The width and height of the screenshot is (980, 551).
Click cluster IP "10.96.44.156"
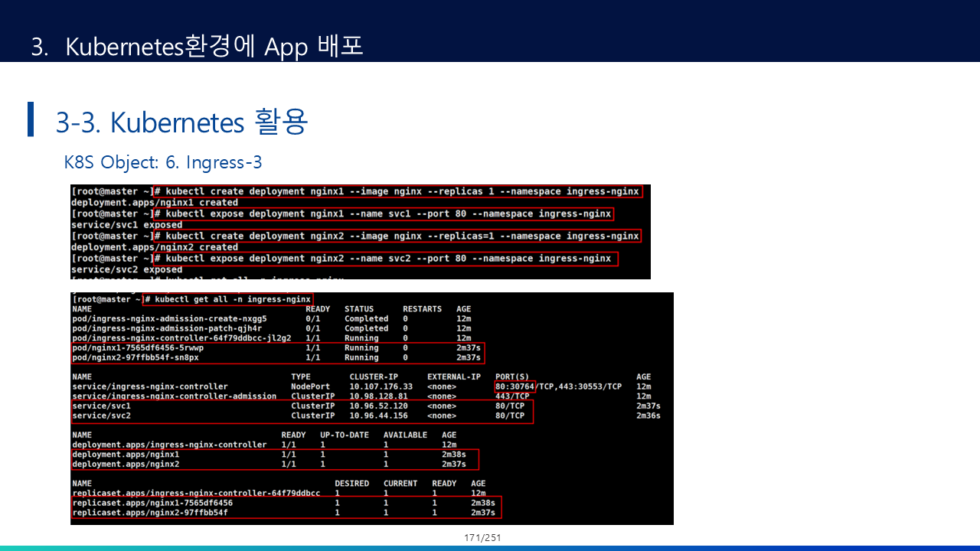[378, 416]
